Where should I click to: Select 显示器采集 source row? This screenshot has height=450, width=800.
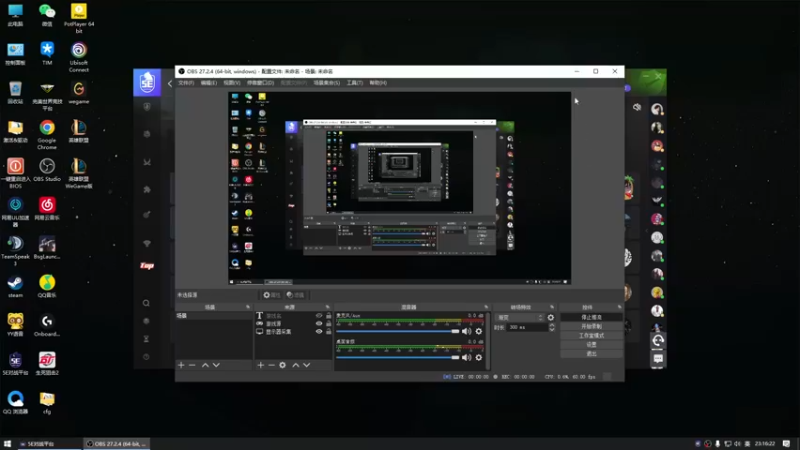point(293,332)
